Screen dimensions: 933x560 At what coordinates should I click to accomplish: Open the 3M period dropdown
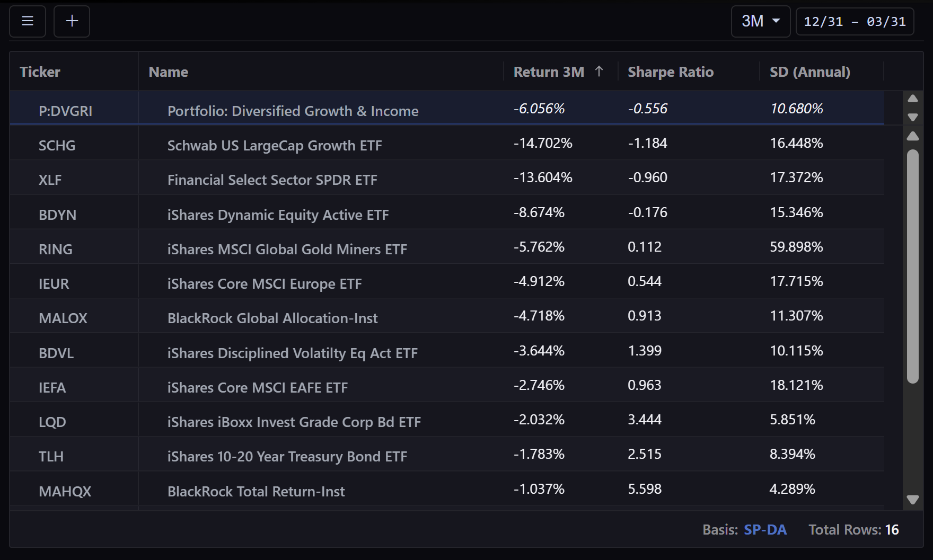[761, 21]
